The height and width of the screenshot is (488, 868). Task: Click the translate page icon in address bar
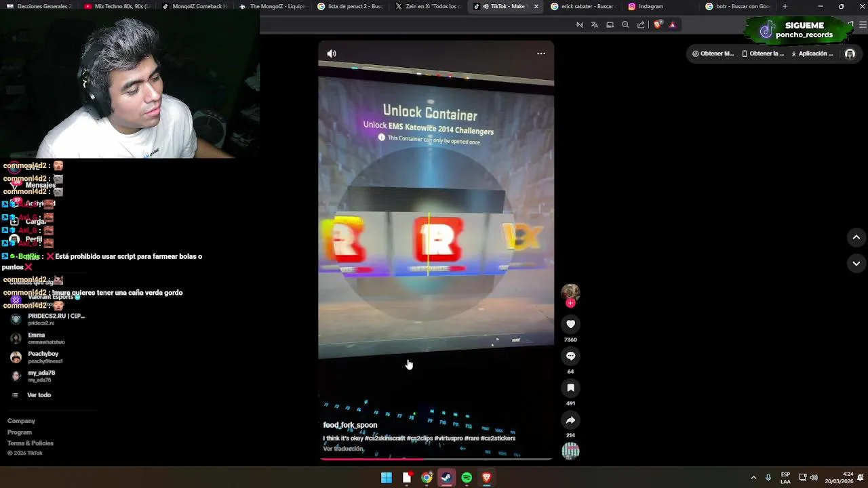(595, 24)
